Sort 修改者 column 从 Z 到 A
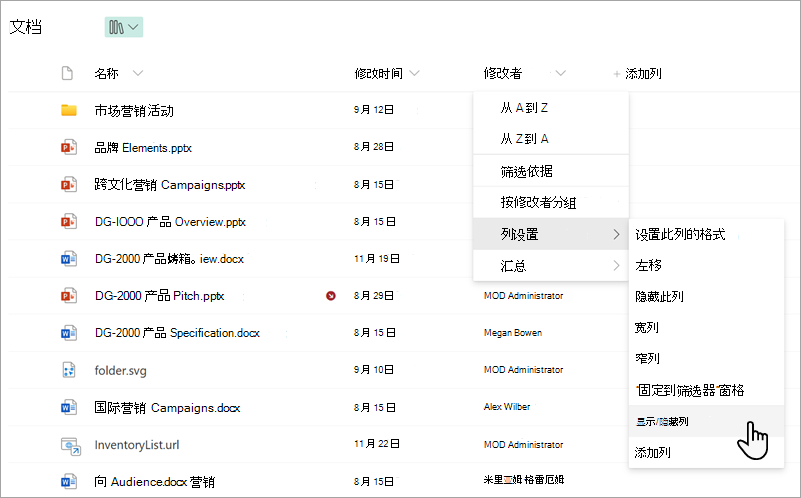The image size is (801, 498). click(551, 139)
